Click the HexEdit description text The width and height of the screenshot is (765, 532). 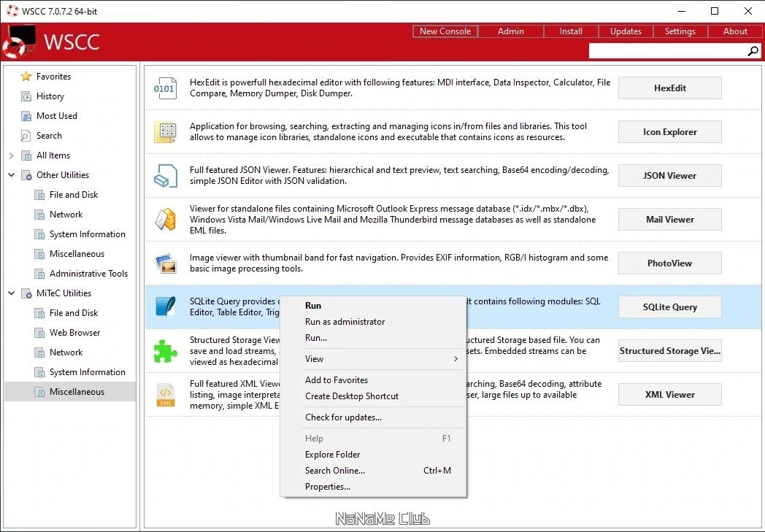[399, 88]
